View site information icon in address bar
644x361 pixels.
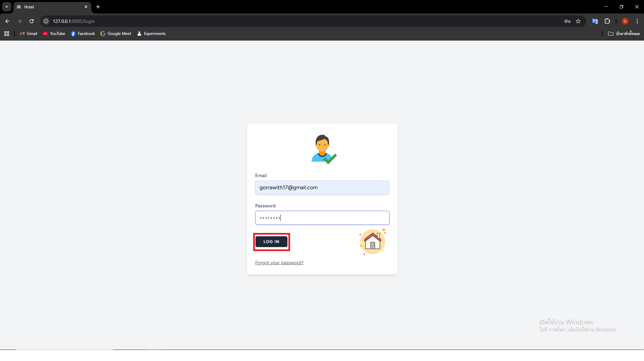[46, 21]
